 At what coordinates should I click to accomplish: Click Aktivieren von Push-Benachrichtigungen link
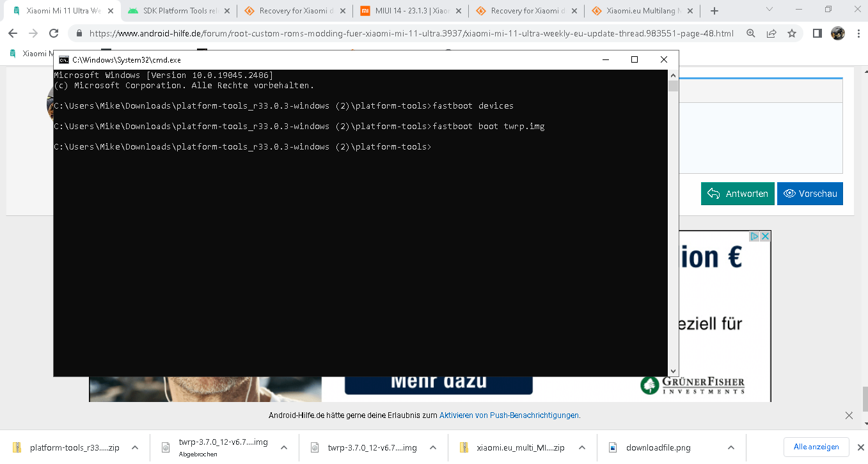click(509, 415)
